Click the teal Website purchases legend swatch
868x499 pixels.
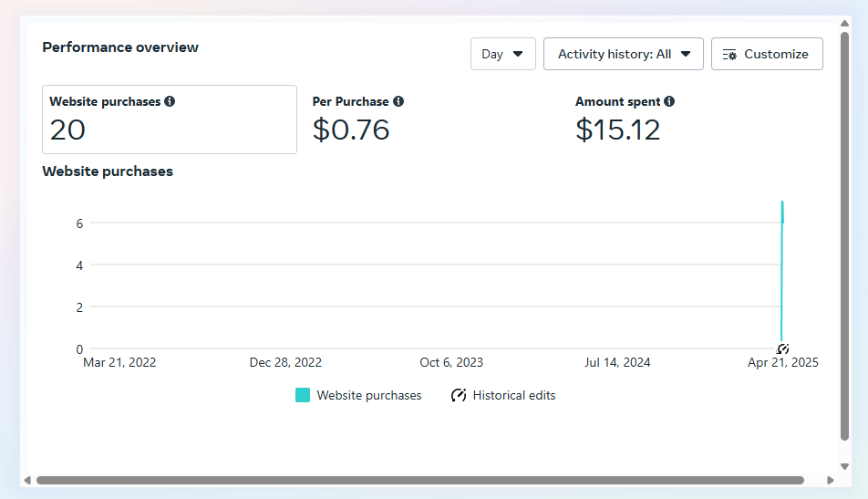coord(303,396)
